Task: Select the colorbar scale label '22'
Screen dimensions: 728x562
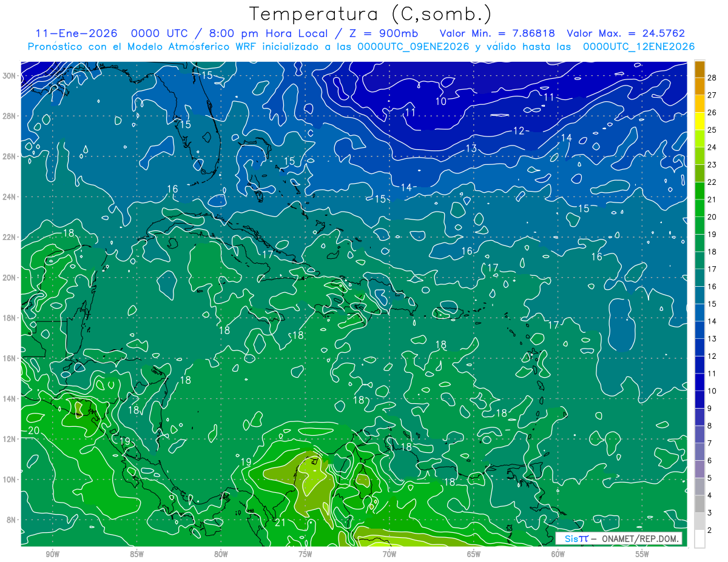Action: (x=712, y=182)
